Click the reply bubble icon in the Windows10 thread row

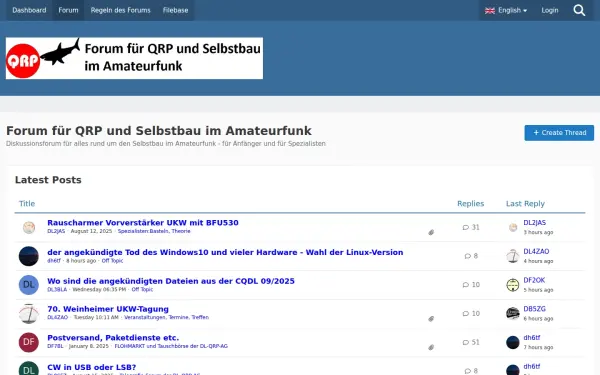[x=468, y=256]
